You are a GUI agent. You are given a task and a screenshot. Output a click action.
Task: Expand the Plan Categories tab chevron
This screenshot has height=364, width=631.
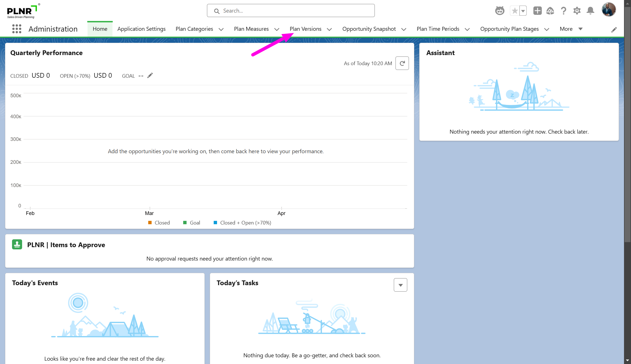click(x=221, y=29)
